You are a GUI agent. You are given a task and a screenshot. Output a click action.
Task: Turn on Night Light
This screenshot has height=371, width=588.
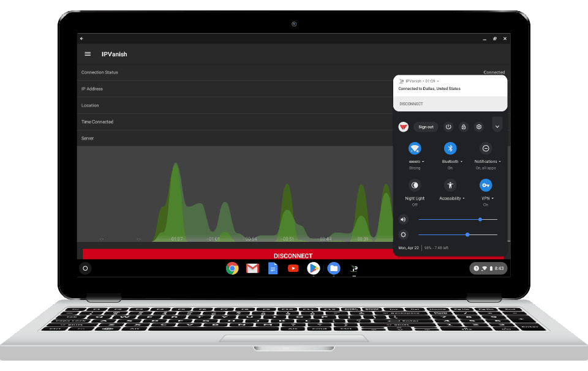(415, 185)
